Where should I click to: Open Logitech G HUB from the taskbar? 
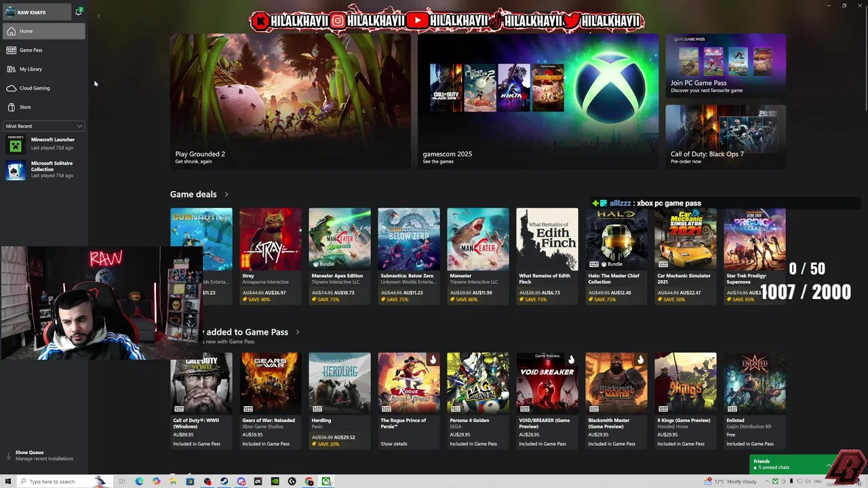coord(292,481)
